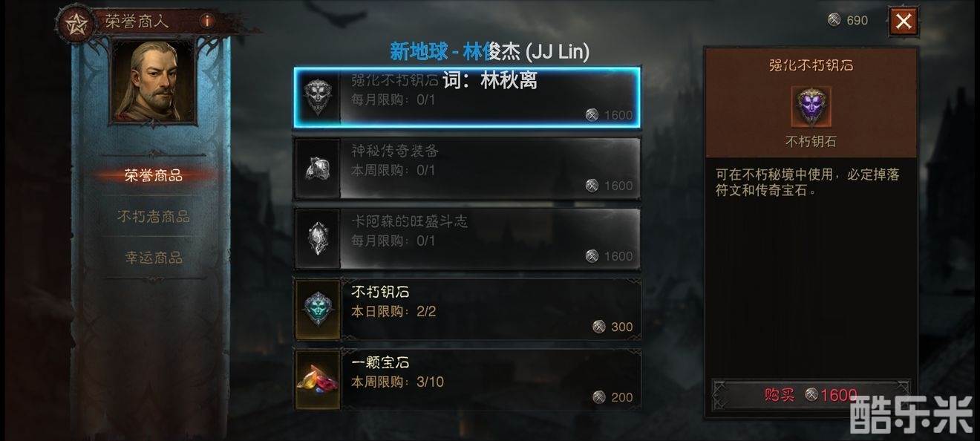The width and height of the screenshot is (980, 441).
Task: Select the 不朽钥石 300 item row
Action: click(x=467, y=310)
